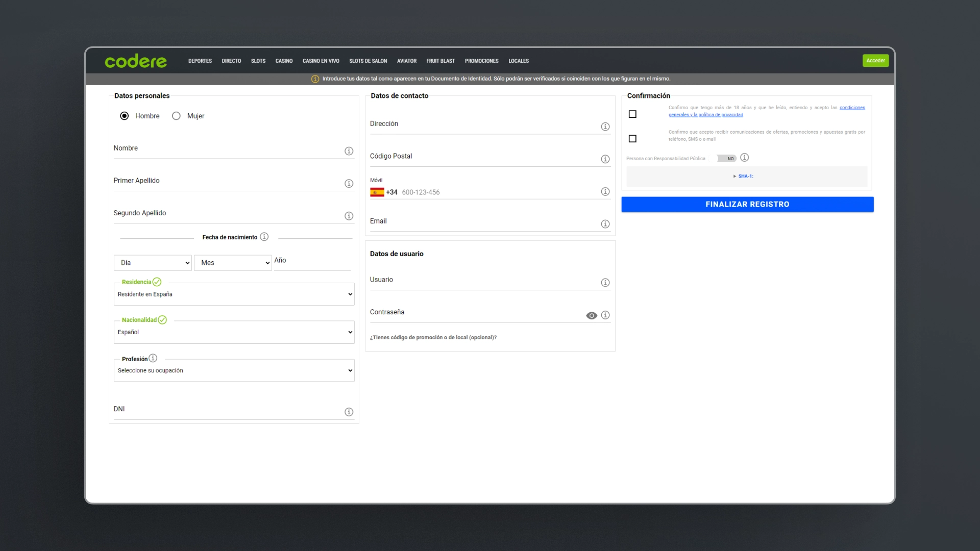Select the Mujer radio button

(x=176, y=116)
